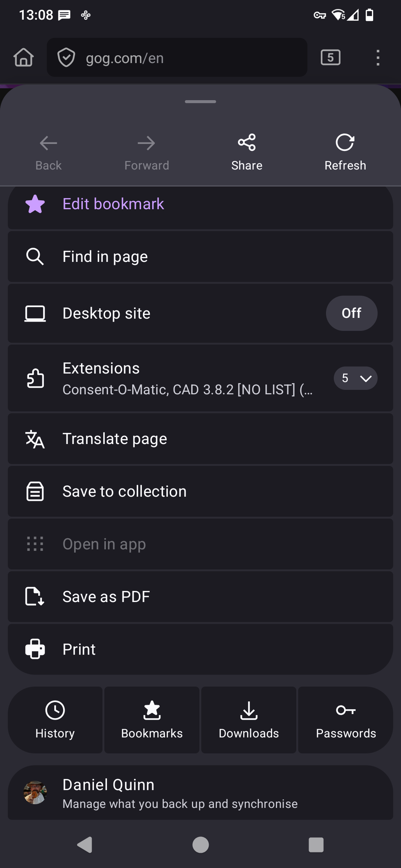Open the Bookmarks shortcut
401x868 pixels.
point(152,720)
